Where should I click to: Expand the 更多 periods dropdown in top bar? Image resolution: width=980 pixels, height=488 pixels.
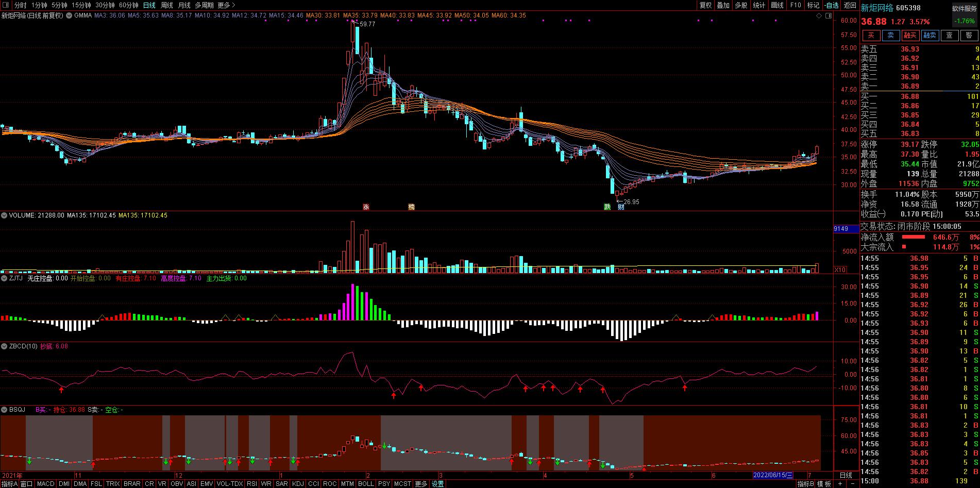pyautogui.click(x=226, y=5)
